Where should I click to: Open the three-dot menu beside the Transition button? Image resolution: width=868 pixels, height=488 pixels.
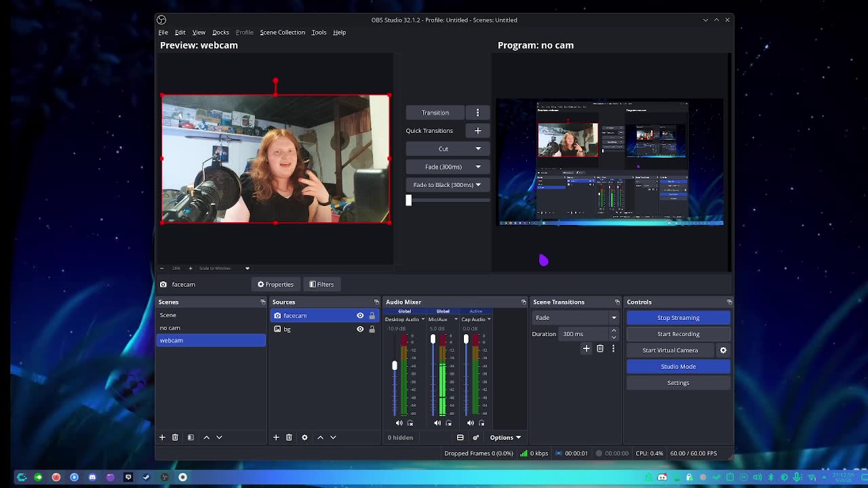coord(477,113)
